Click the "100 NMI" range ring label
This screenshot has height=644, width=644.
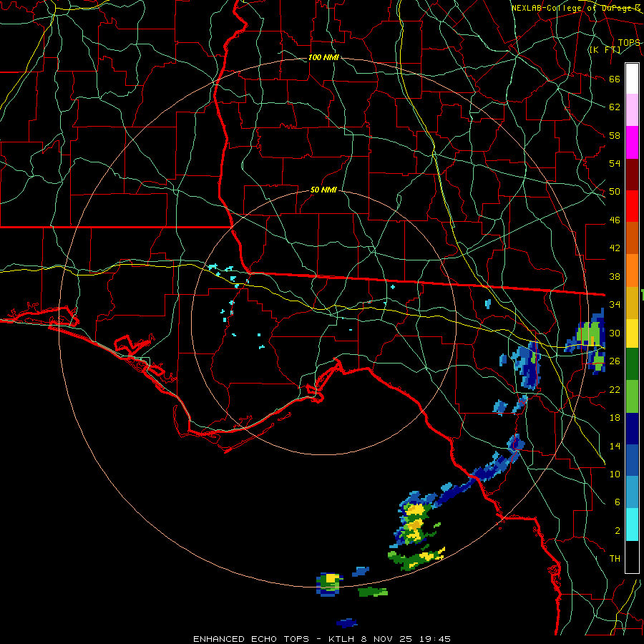click(323, 57)
